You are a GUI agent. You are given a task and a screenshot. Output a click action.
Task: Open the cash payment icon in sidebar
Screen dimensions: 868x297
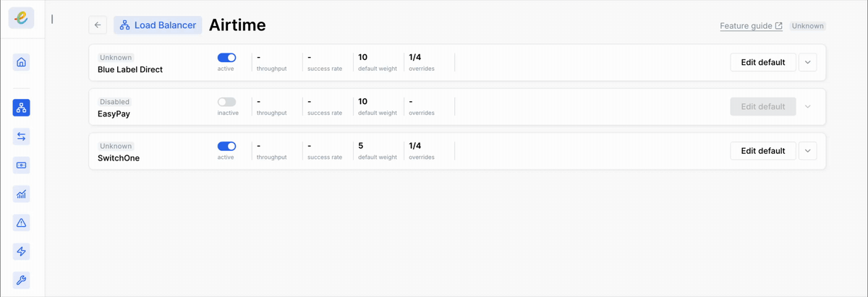(x=22, y=165)
